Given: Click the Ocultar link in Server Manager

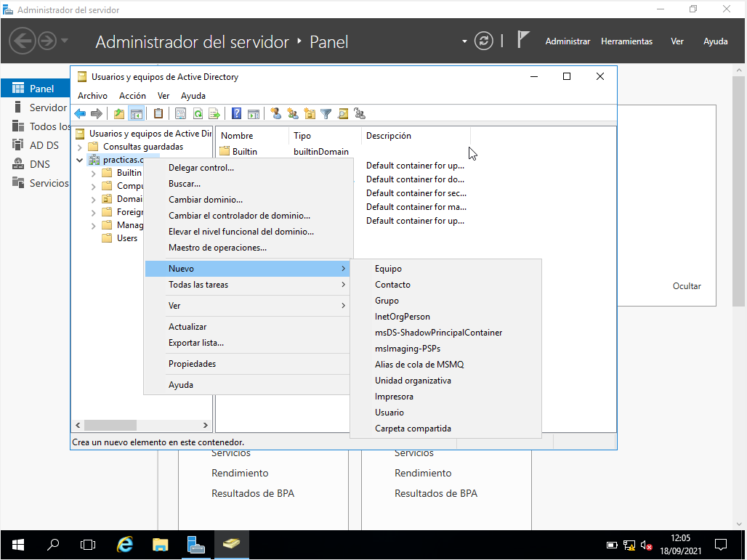Looking at the screenshot, I should [687, 286].
